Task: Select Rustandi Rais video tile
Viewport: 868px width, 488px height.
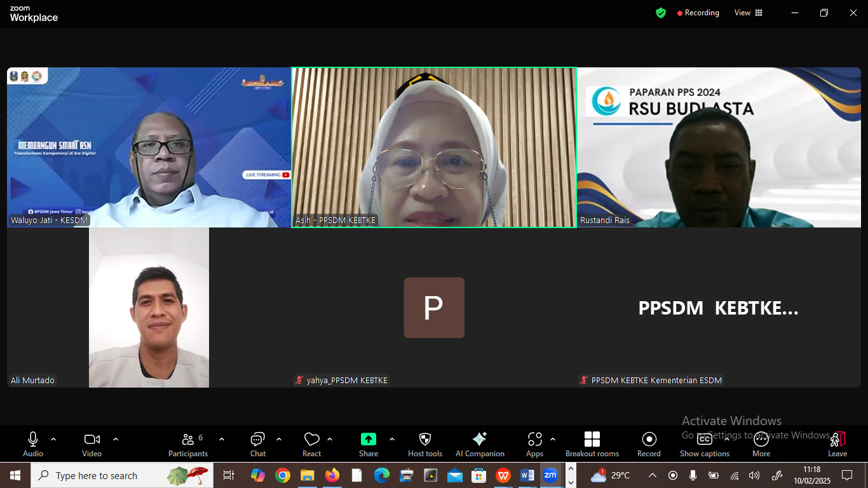Action: 719,147
